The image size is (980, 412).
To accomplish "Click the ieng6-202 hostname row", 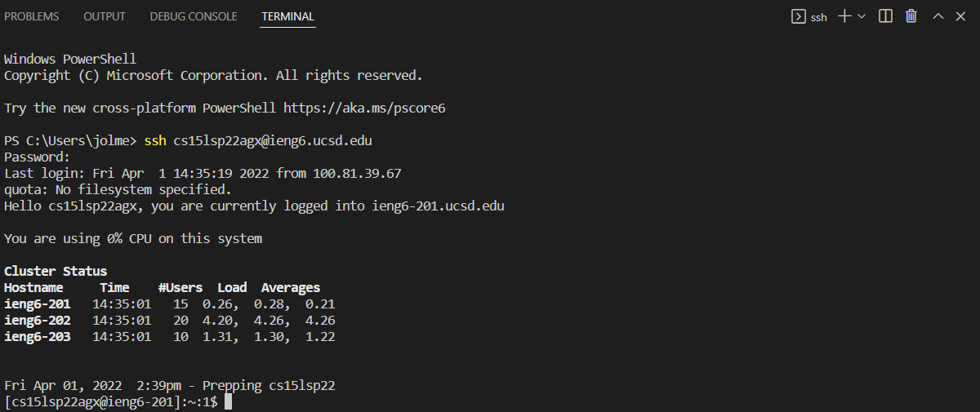I will tap(37, 320).
